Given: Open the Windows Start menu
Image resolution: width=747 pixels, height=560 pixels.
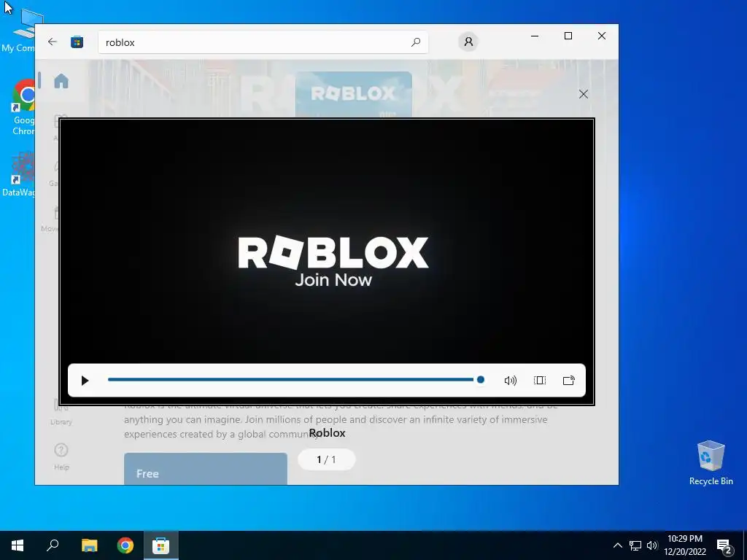Looking at the screenshot, I should pyautogui.click(x=18, y=545).
